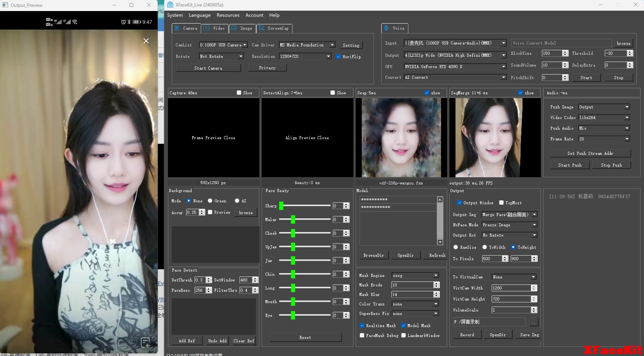The height and width of the screenshot is (356, 644).
Task: Click the Voice Convert Model path field
Action: [561, 43]
